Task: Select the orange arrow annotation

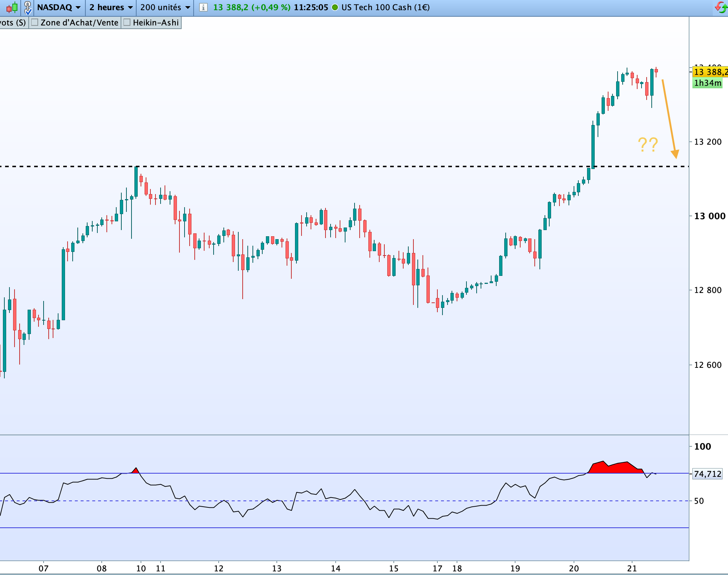Action: coord(669,118)
